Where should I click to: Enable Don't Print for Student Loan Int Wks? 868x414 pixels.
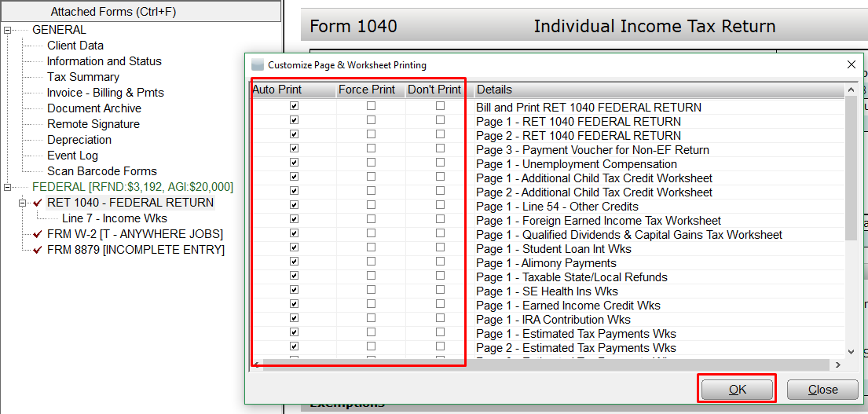click(x=440, y=247)
